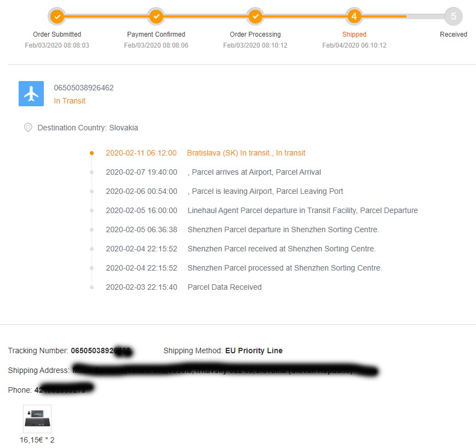This screenshot has height=448, width=476.
Task: Click the In Transit status text
Action: 70,101
